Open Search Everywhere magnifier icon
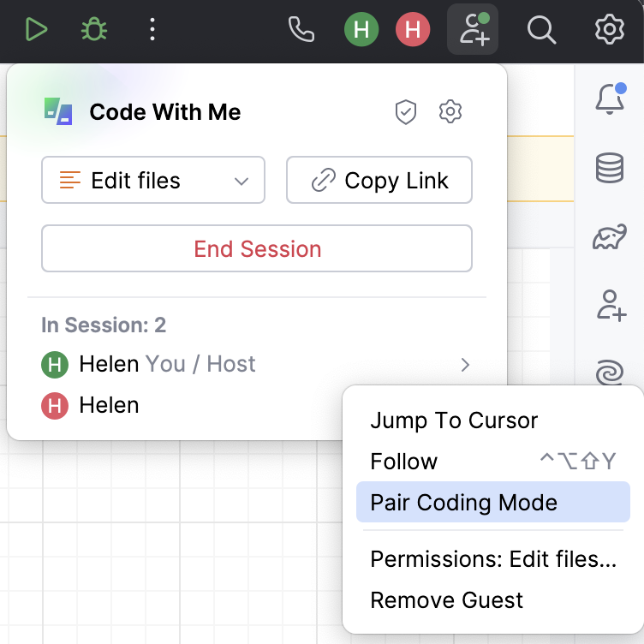Image resolution: width=644 pixels, height=644 pixels. [x=541, y=31]
